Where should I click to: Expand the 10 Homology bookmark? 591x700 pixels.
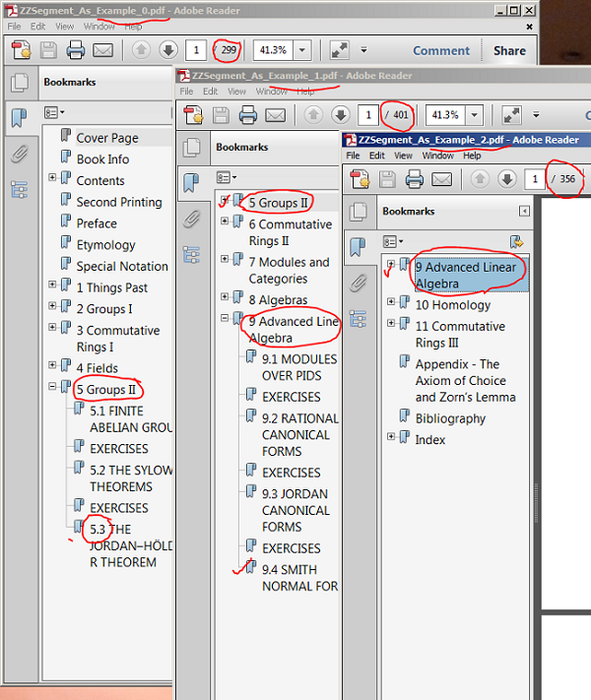[x=391, y=301]
